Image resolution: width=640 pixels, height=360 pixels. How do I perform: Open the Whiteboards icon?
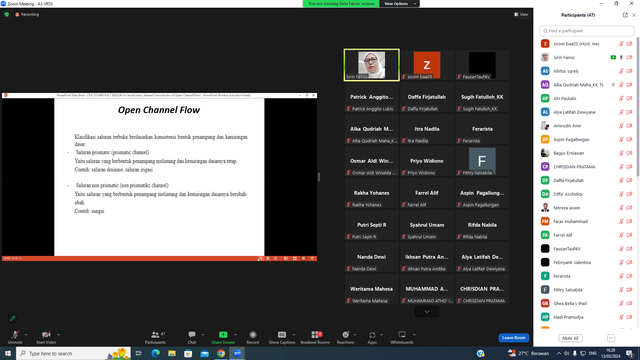click(x=402, y=335)
